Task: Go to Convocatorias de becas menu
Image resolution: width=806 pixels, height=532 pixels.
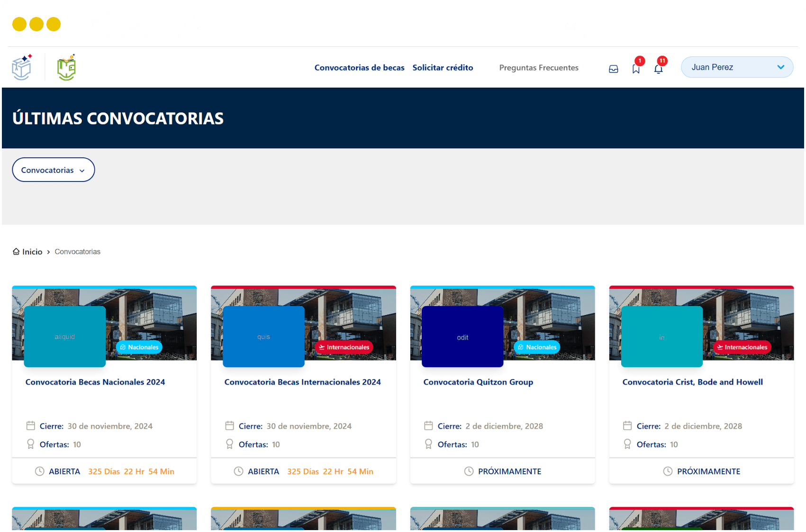Action: click(x=360, y=68)
